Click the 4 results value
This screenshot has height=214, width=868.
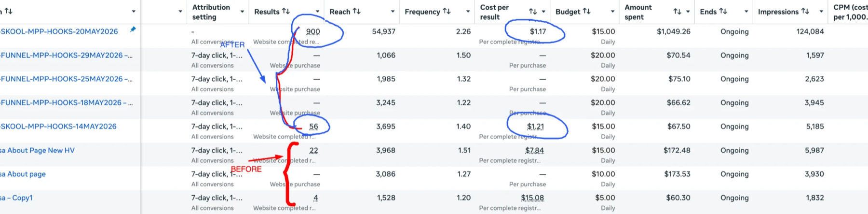click(315, 198)
